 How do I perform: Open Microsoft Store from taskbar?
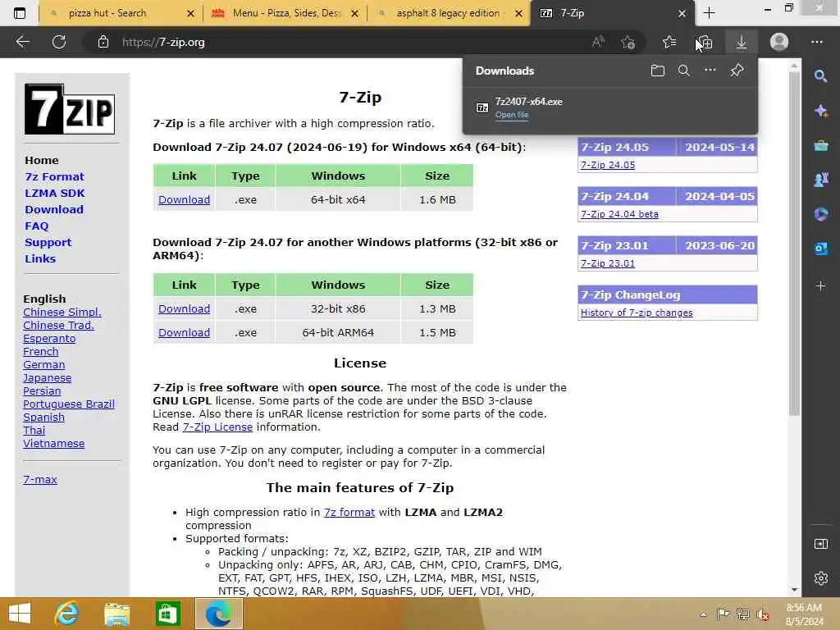(167, 614)
